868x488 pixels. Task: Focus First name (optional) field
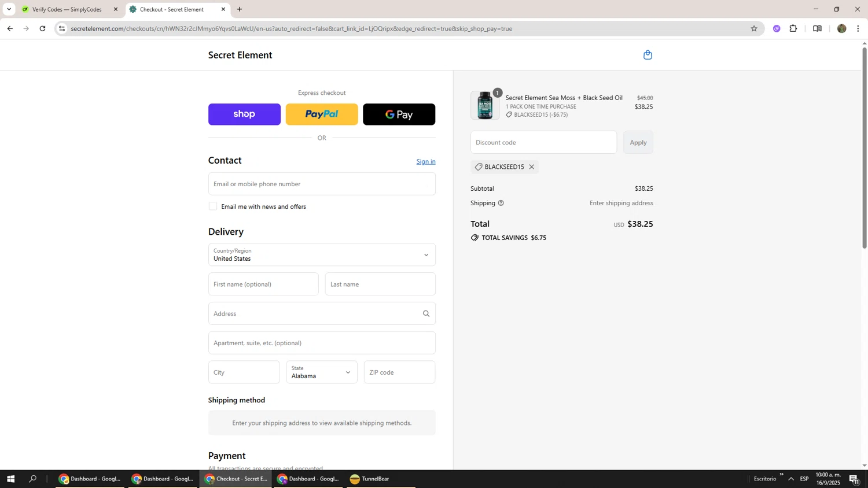263,284
